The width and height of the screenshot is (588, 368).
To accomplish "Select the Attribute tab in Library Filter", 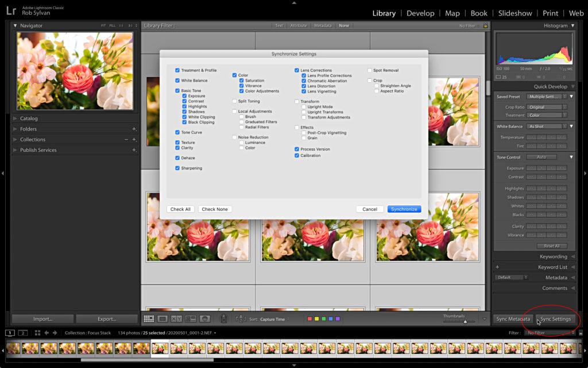I will (x=299, y=25).
